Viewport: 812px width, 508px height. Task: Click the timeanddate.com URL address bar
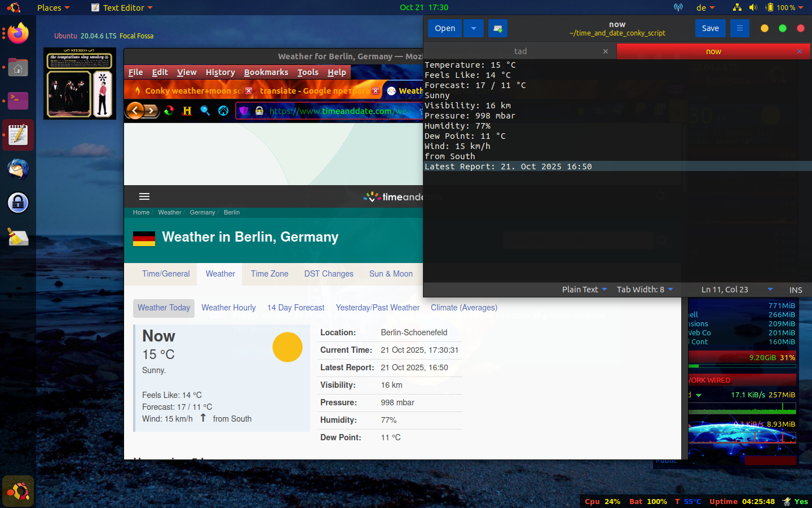coord(341,111)
